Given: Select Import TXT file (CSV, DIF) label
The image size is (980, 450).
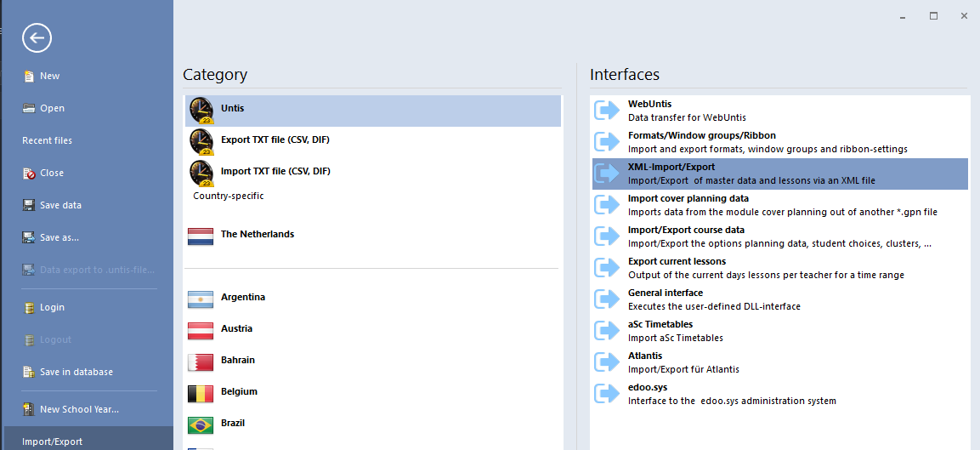Looking at the screenshot, I should [x=275, y=171].
